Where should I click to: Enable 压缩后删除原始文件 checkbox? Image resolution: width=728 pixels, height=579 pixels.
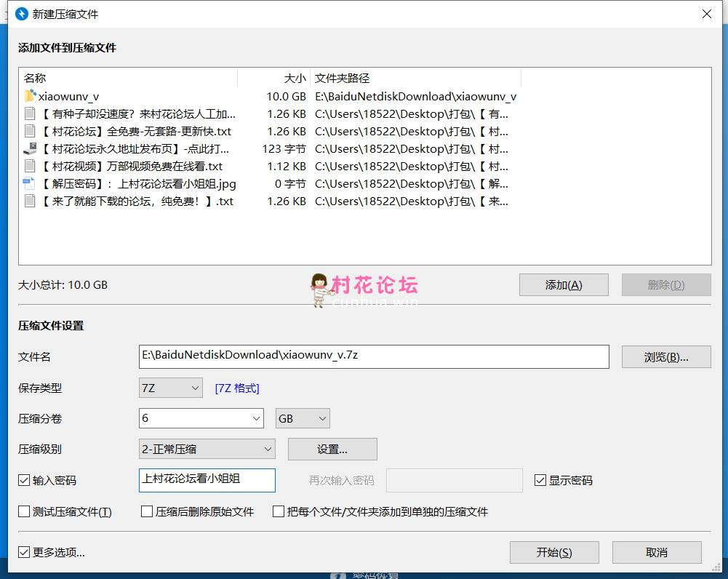tap(147, 511)
